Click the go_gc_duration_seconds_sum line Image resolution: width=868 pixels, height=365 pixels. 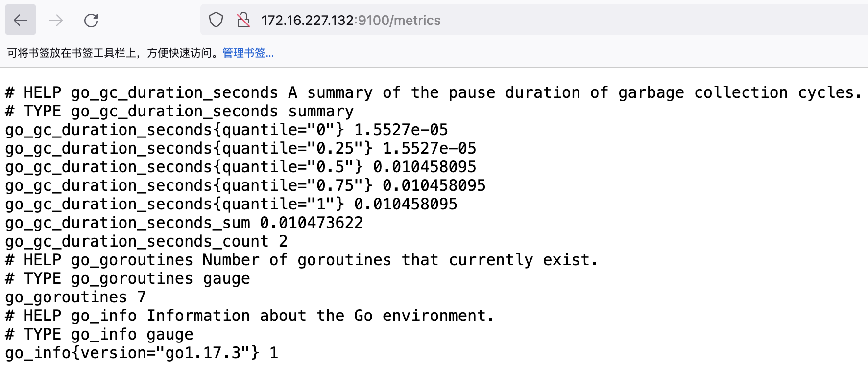tap(184, 223)
